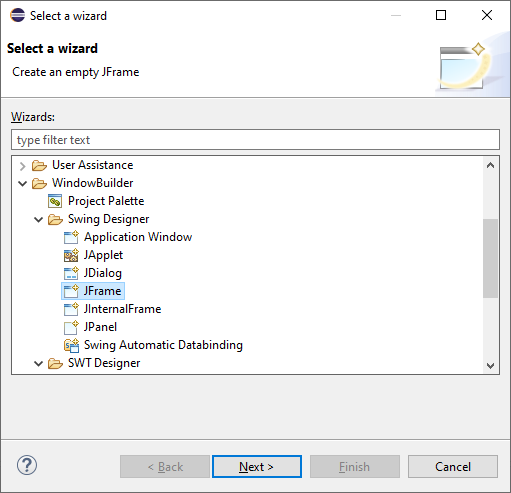The height and width of the screenshot is (493, 511).
Task: Click the scroll up arrow of wizard list
Action: tap(490, 165)
